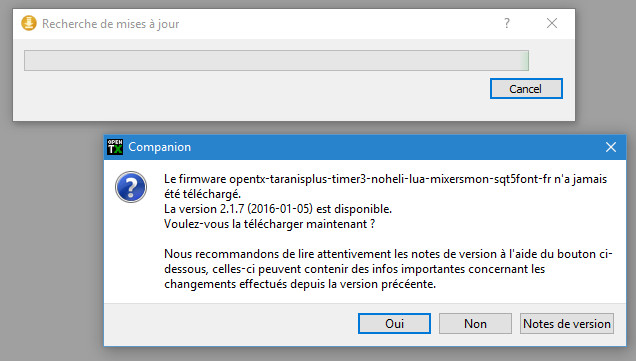The height and width of the screenshot is (361, 636).
Task: Click the OpenTX logo in Companion title bar
Action: [x=115, y=147]
